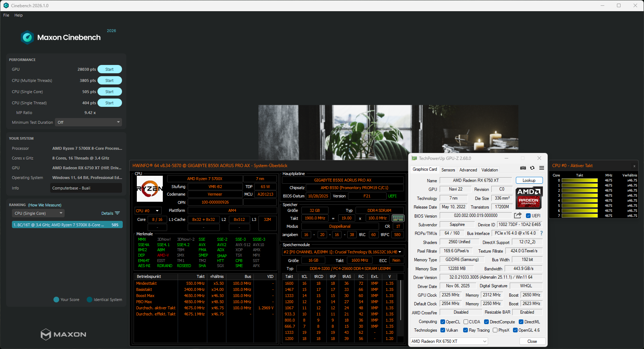
Task: Click the Ryzen logo in HWiNFO
Action: pos(149,188)
